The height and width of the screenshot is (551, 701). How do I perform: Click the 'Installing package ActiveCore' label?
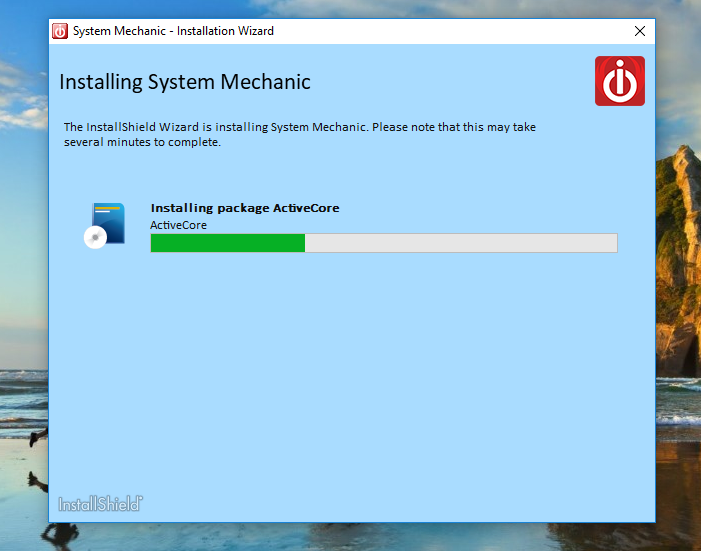[x=245, y=208]
